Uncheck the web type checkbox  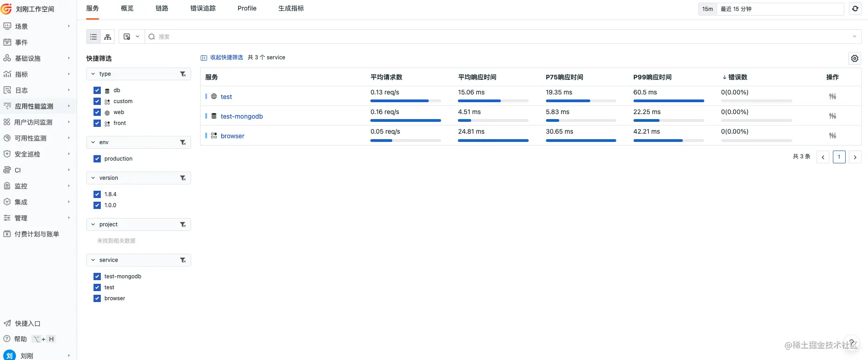tap(97, 112)
